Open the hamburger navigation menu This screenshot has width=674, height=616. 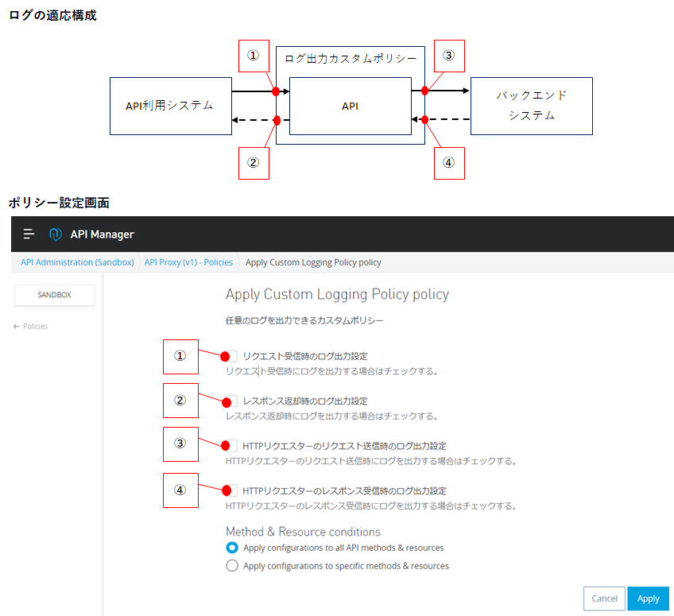click(x=29, y=234)
